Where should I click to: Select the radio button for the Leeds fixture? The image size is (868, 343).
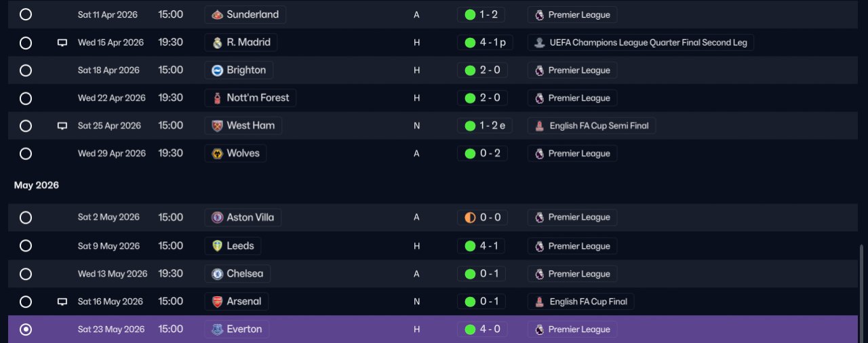[26, 246]
